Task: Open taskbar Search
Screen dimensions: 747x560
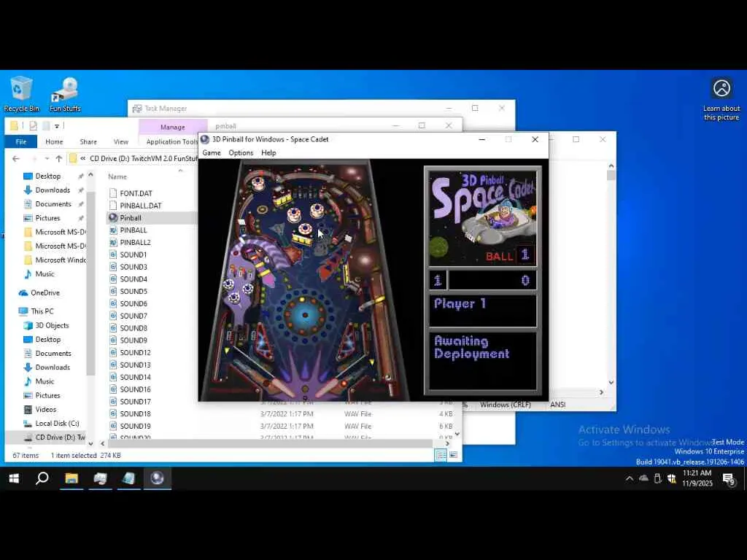Action: pos(42,478)
